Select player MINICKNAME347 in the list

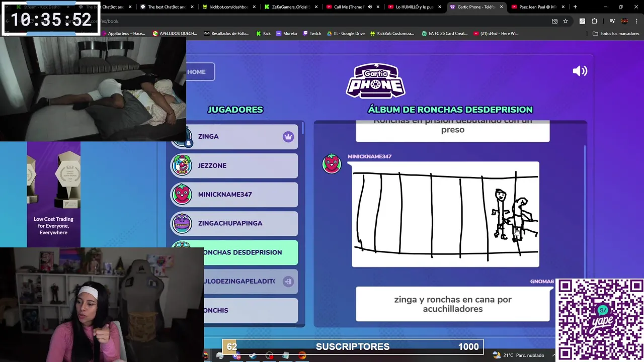[x=234, y=195]
